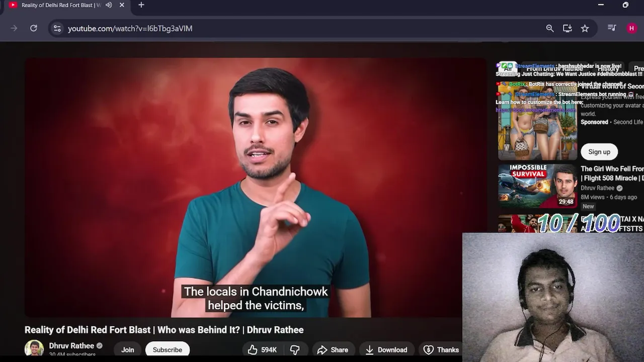Open site information icon in address bar
This screenshot has height=362, width=644.
click(57, 29)
